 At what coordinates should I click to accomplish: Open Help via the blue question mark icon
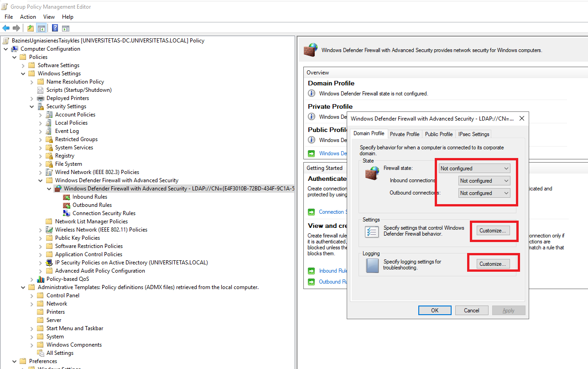click(x=55, y=28)
